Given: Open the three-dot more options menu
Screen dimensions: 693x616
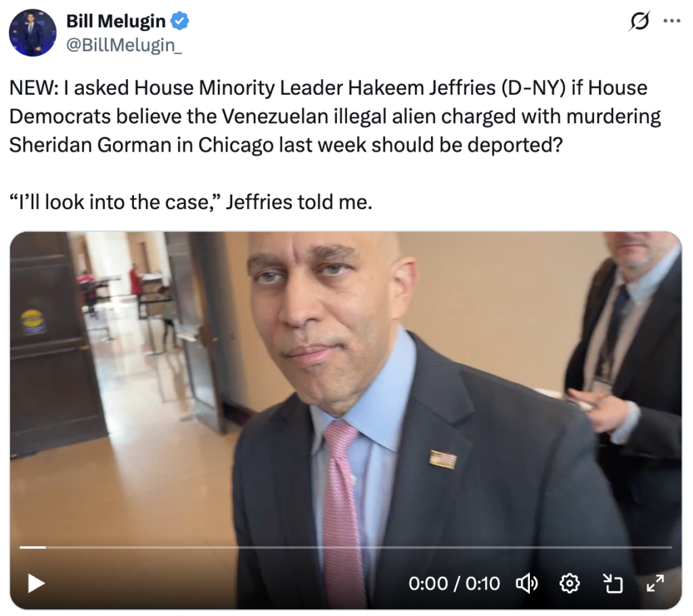Looking at the screenshot, I should pyautogui.click(x=672, y=21).
